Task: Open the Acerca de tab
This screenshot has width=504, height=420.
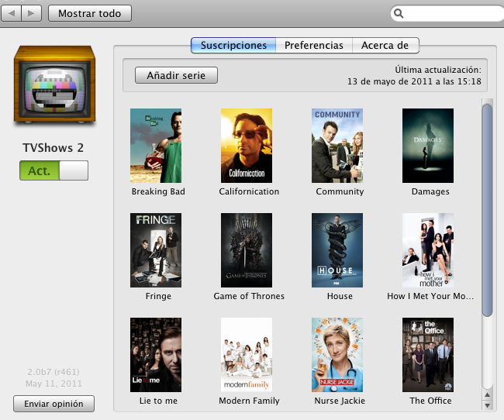Action: pos(385,45)
